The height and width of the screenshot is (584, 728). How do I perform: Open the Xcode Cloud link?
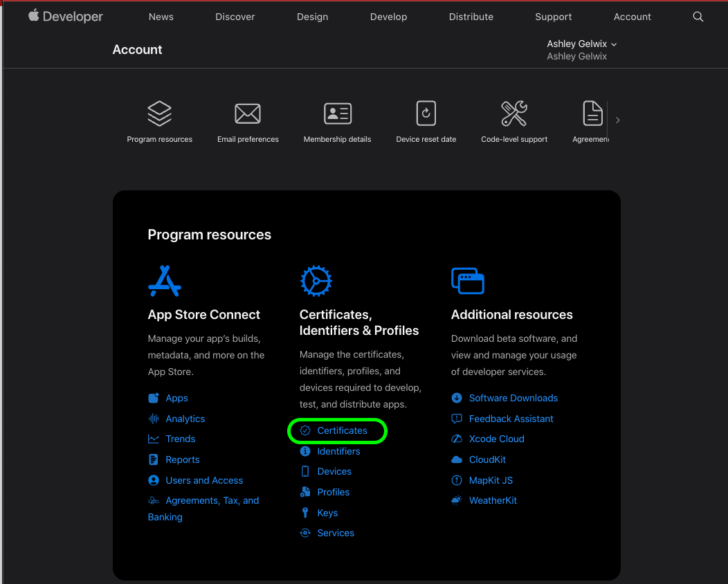tap(496, 439)
